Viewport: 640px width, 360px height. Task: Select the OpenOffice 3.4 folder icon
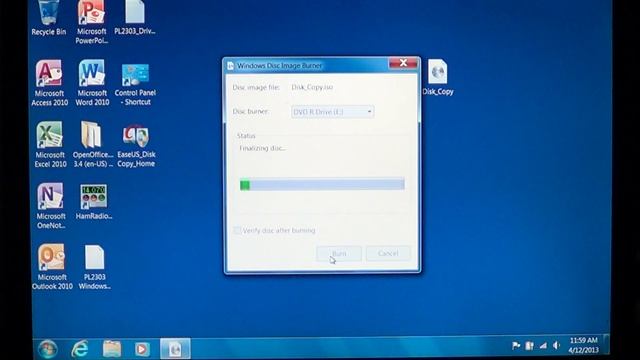pyautogui.click(x=93, y=144)
